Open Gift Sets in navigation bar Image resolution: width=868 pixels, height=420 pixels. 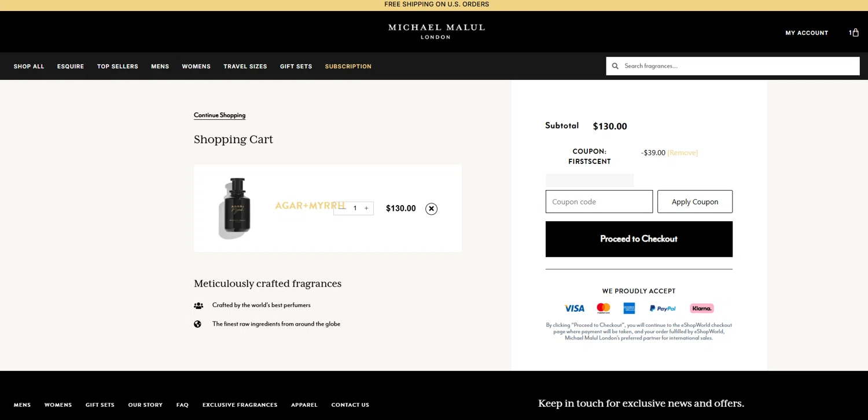click(296, 67)
